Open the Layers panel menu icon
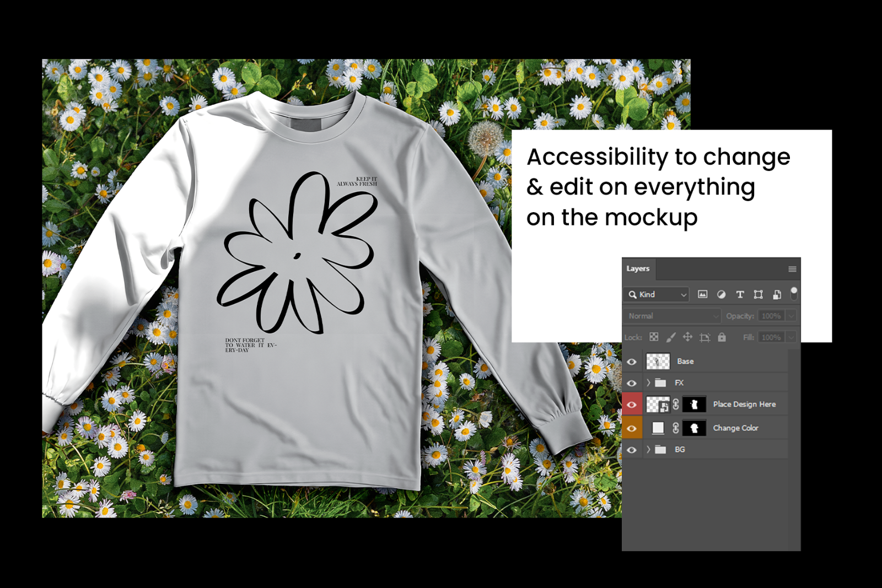The image size is (882, 588). tap(792, 270)
